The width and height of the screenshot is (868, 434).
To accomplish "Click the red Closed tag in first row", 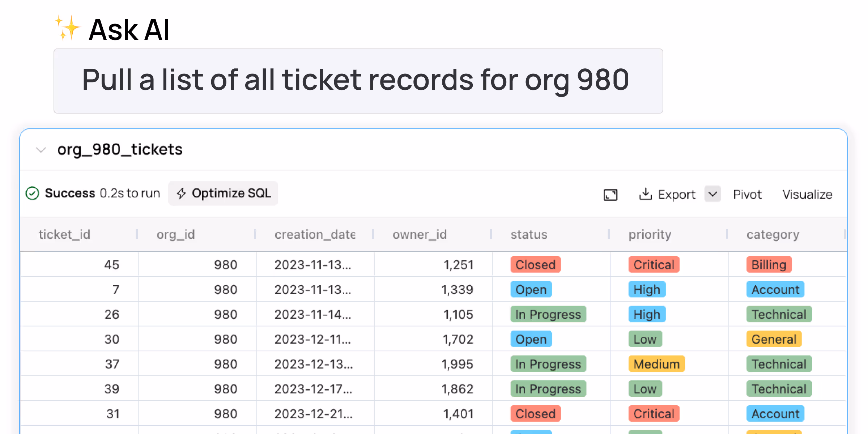I will [x=535, y=264].
